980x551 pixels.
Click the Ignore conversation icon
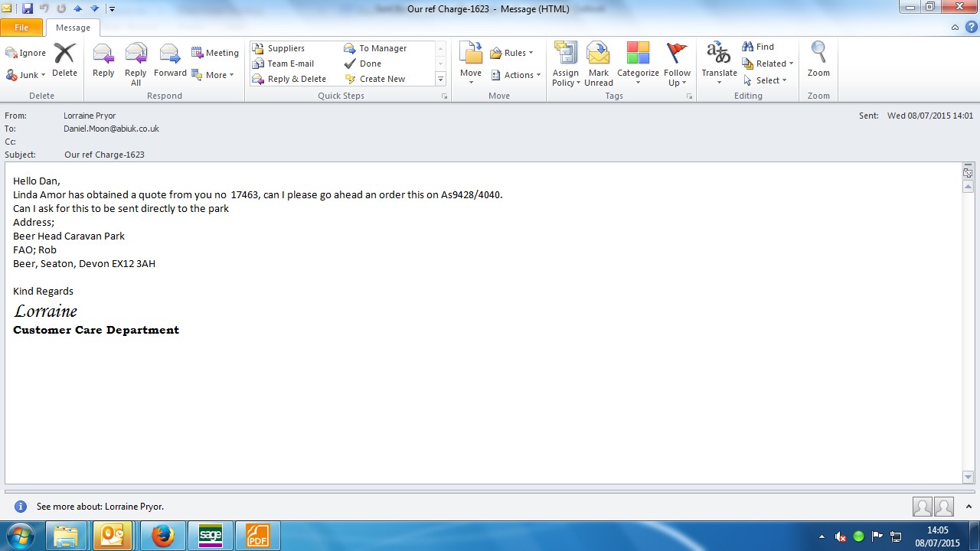click(26, 53)
